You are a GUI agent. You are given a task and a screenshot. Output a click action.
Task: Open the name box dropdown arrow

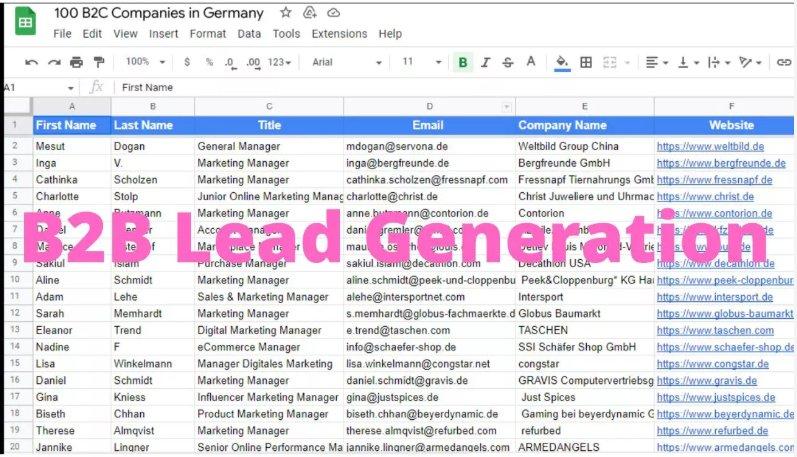click(70, 88)
